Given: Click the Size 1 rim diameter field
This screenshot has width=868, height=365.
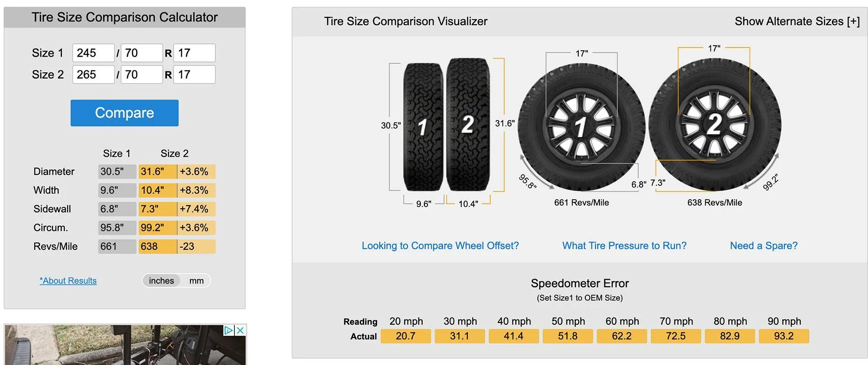Looking at the screenshot, I should pos(195,53).
